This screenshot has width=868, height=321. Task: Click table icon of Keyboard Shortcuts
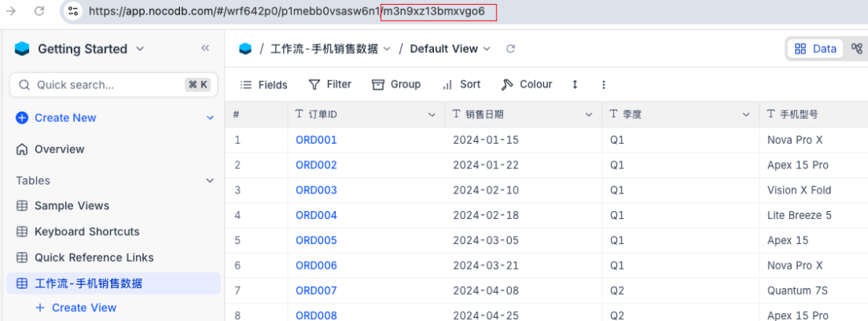23,231
